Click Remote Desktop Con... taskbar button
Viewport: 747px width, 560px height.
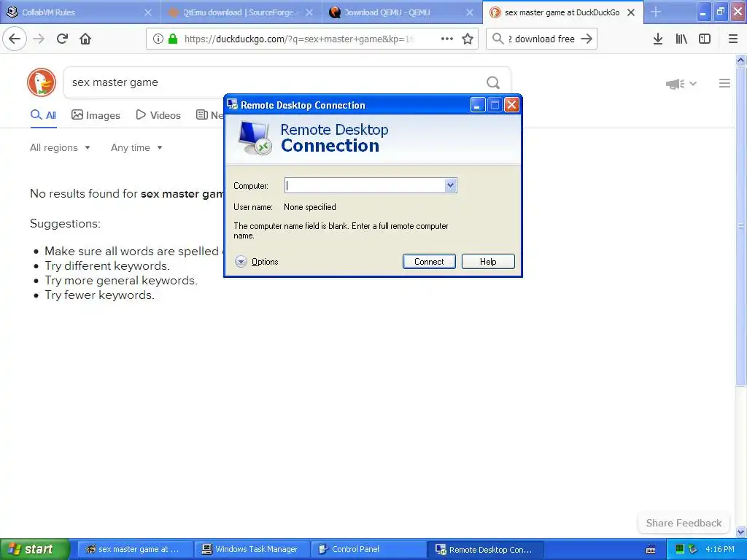click(485, 549)
